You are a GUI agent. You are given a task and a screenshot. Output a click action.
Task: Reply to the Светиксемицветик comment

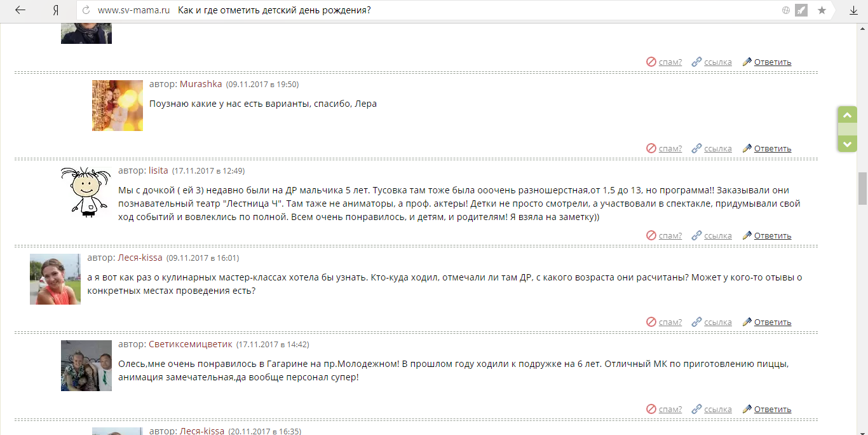tap(767, 409)
